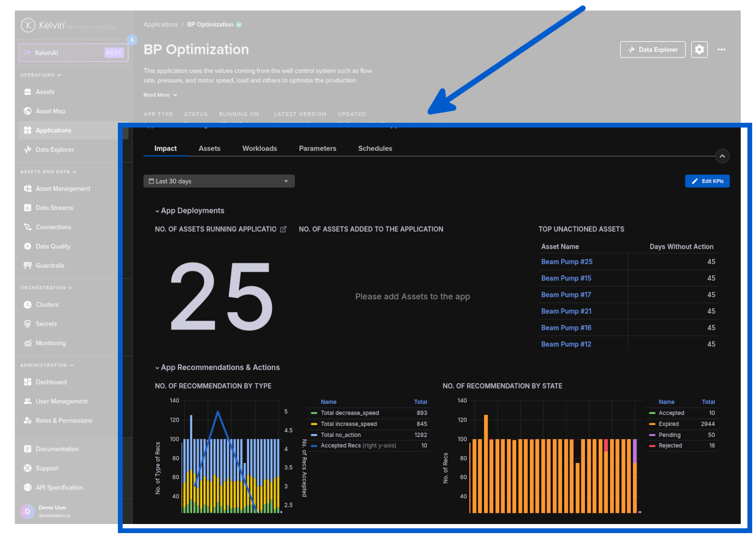The image size is (756, 535).
Task: Click the Kelvin logo icon
Action: point(28,25)
